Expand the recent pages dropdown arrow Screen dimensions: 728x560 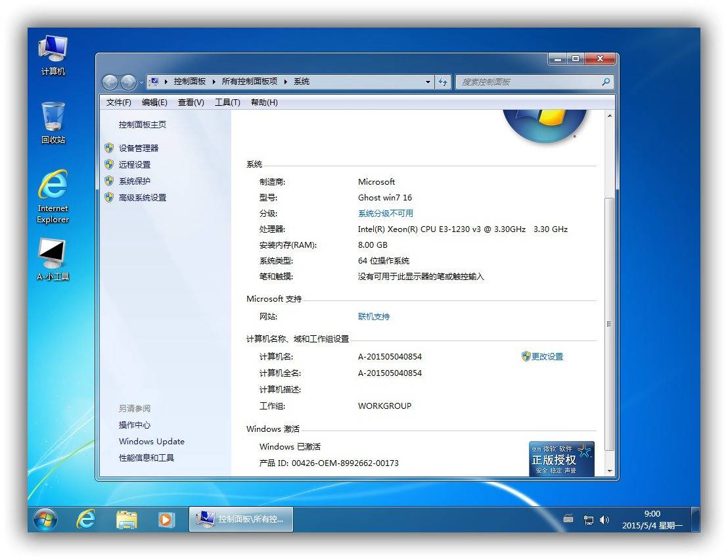[x=141, y=83]
